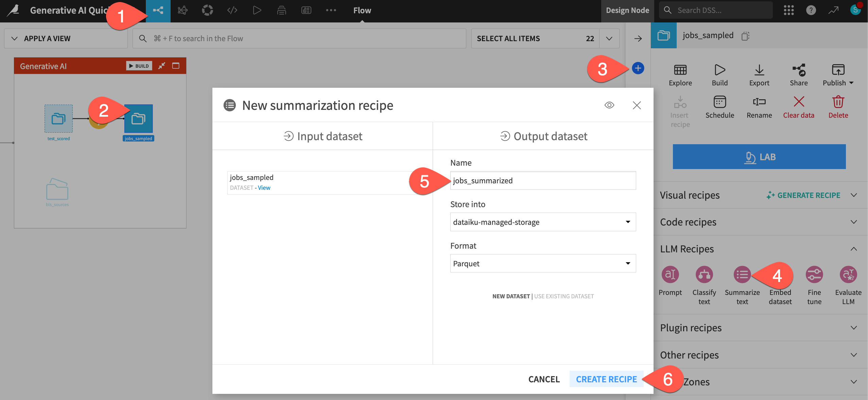Open the Format dropdown showing Parquet
The image size is (868, 400).
(542, 263)
